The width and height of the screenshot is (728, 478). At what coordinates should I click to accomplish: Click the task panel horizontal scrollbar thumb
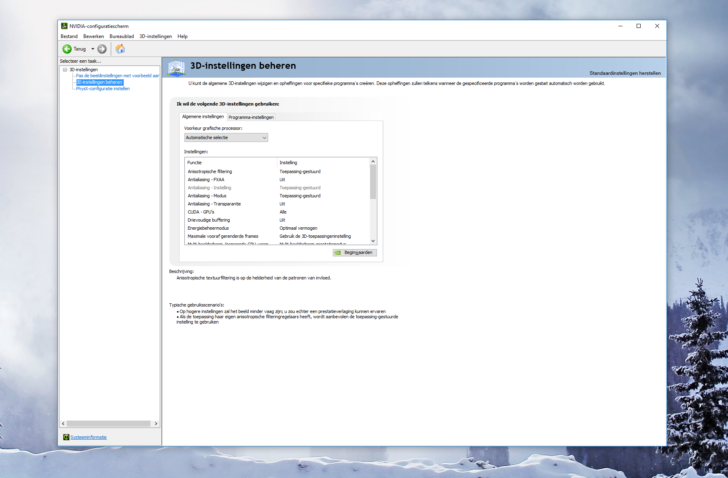click(108, 424)
